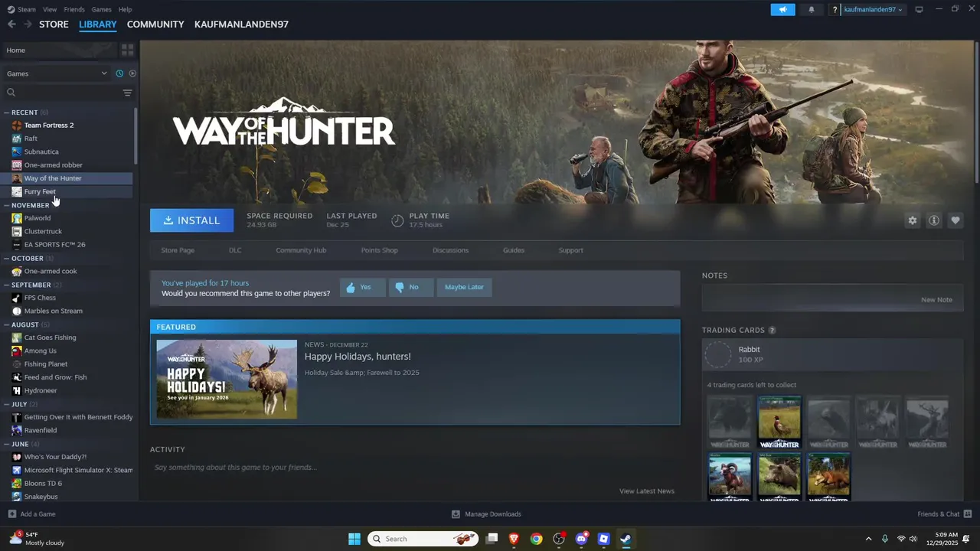Click the recent activity clock icon
Screen dimensions: 980x551
[x=119, y=73]
